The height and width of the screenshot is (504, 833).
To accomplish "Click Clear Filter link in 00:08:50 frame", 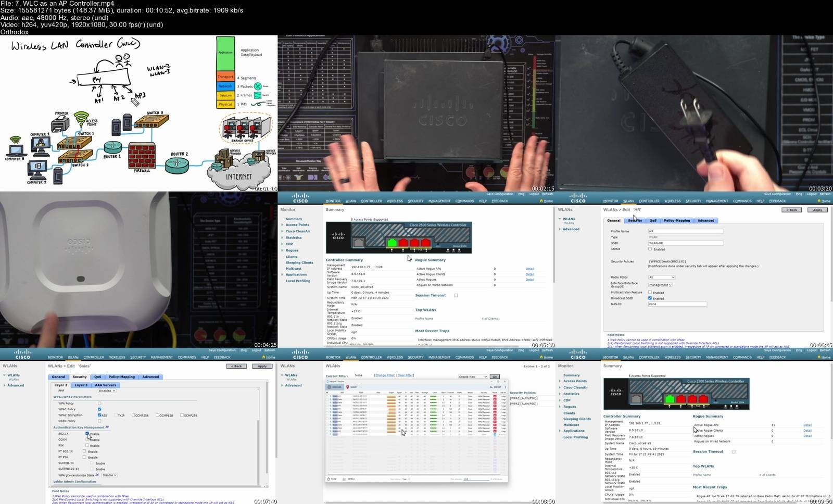I will pyautogui.click(x=405, y=375).
